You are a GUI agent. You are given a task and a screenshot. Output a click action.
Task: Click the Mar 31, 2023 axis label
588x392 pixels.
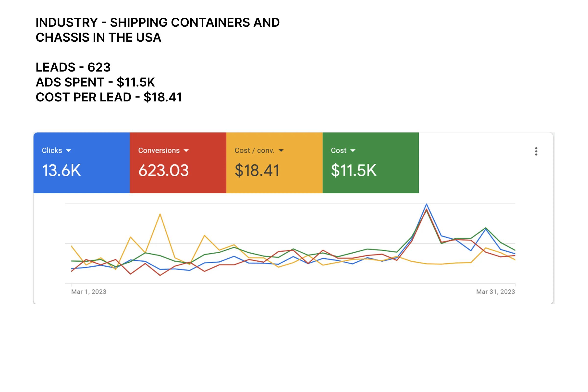click(495, 292)
